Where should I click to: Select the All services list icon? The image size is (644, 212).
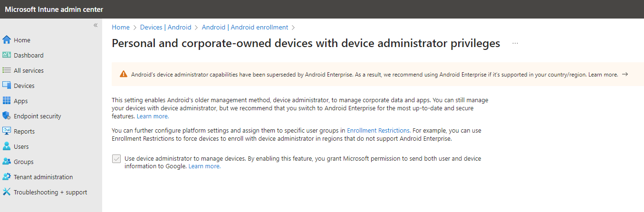7,70
